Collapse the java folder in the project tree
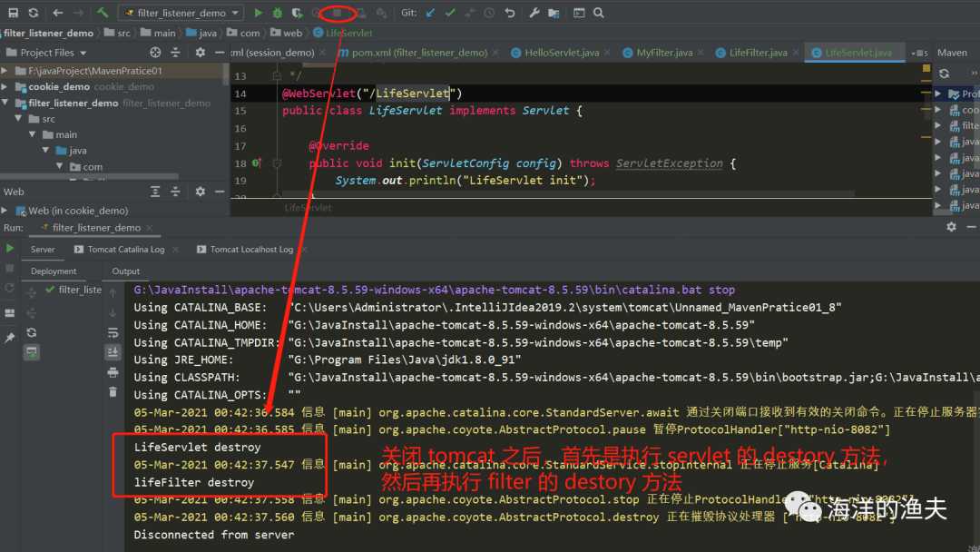Viewport: 980px width, 552px height. point(45,150)
